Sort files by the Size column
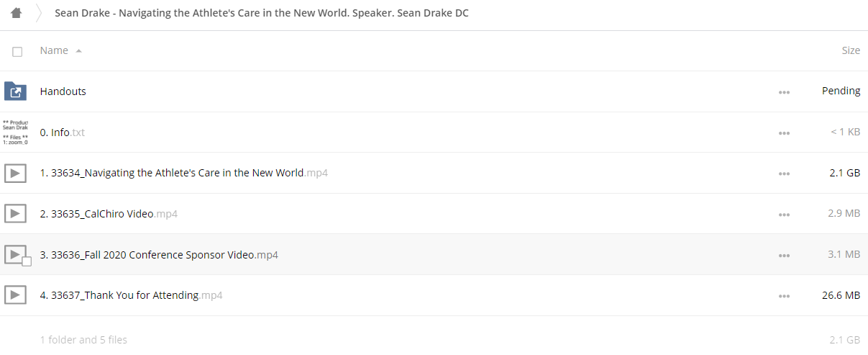 coord(851,50)
